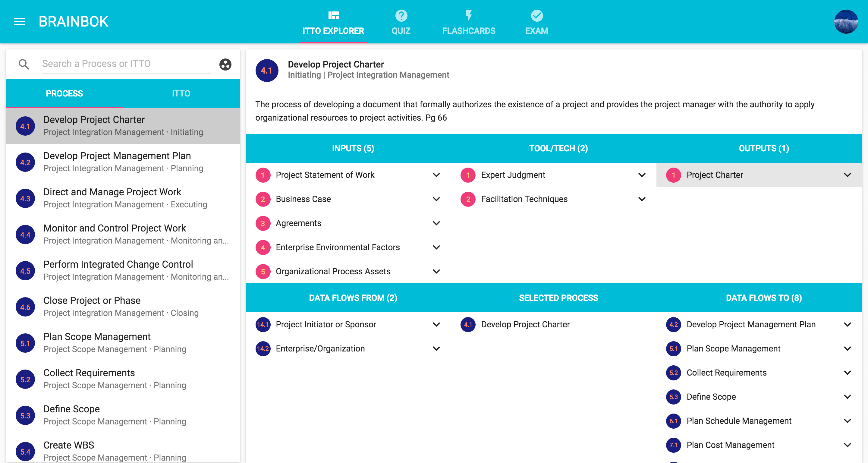This screenshot has width=868, height=463.
Task: Expand Business Case input dropdown
Action: tap(437, 199)
